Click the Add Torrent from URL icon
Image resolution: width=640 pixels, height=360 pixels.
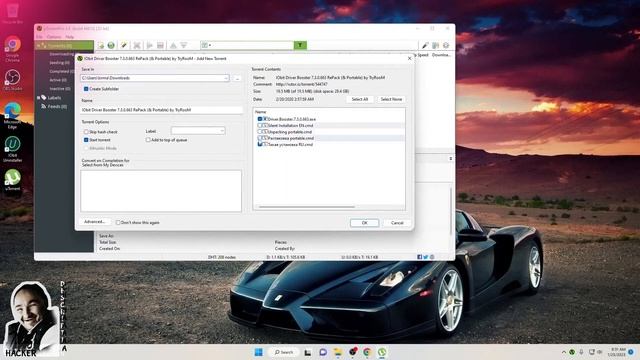point(111,45)
